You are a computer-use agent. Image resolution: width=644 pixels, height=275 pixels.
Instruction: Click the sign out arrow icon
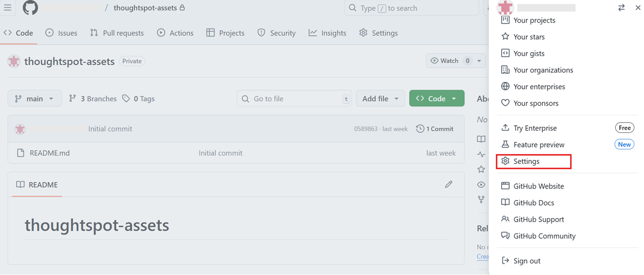click(x=505, y=261)
